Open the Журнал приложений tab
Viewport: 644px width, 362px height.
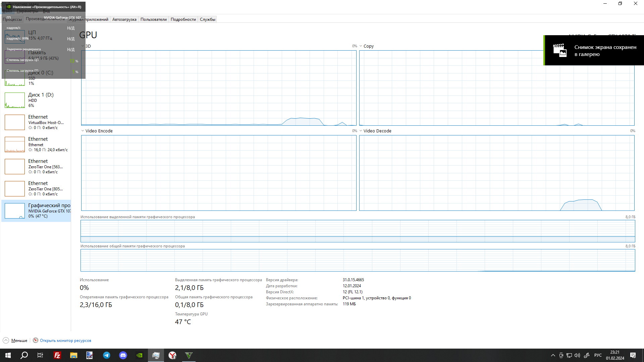(89, 19)
